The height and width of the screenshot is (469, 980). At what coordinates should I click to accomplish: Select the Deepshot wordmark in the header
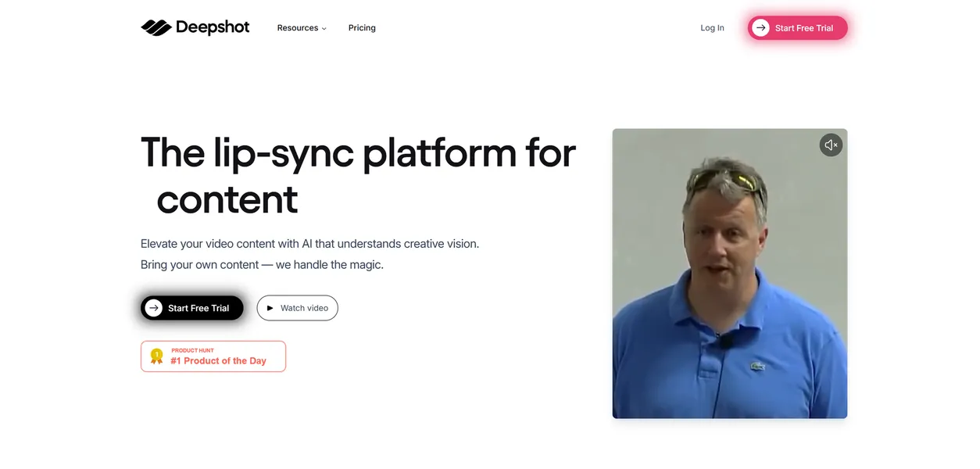click(215, 27)
